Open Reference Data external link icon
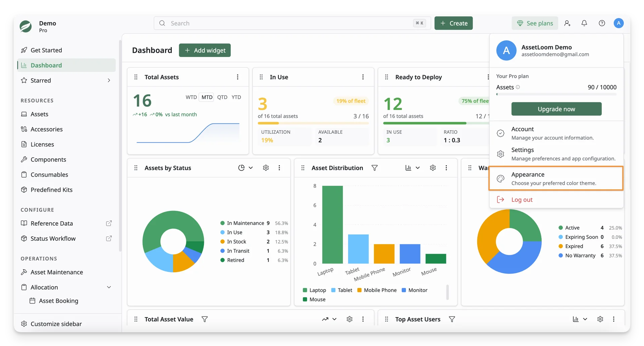Viewport: 644px width, 346px height. pyautogui.click(x=109, y=223)
